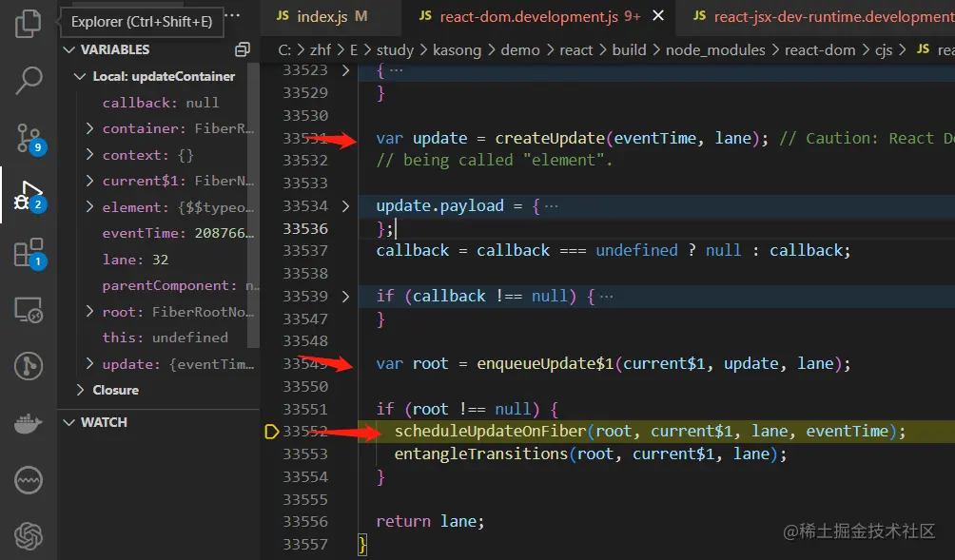Open Remote Explorer icon
The image size is (955, 560).
click(x=28, y=310)
